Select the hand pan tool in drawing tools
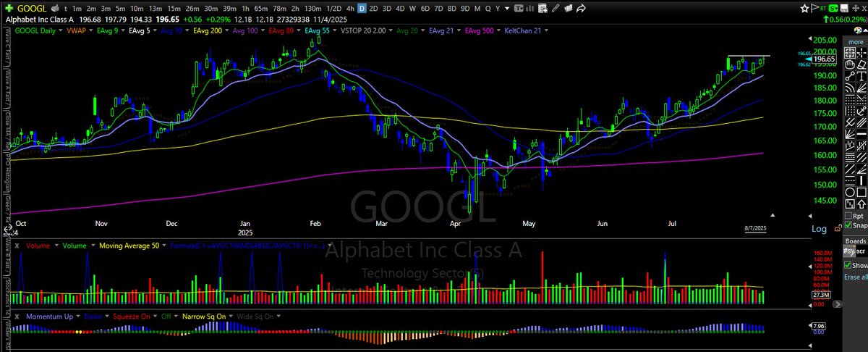This screenshot has width=868, height=352. coord(850,64)
